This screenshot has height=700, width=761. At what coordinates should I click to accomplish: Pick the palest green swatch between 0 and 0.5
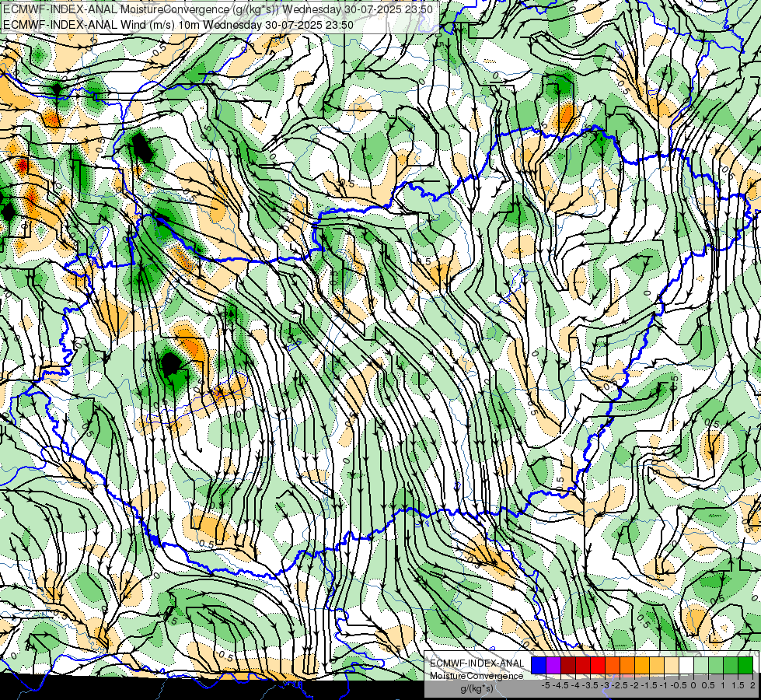pos(701,665)
